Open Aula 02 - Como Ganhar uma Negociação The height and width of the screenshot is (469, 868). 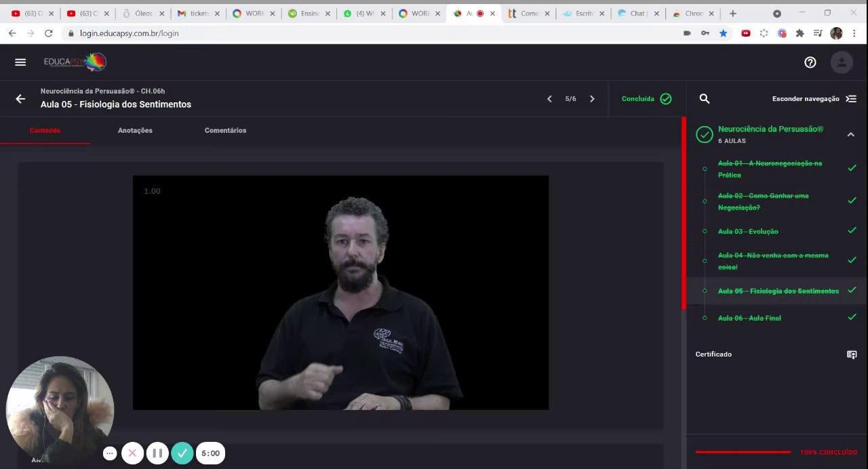tap(764, 201)
